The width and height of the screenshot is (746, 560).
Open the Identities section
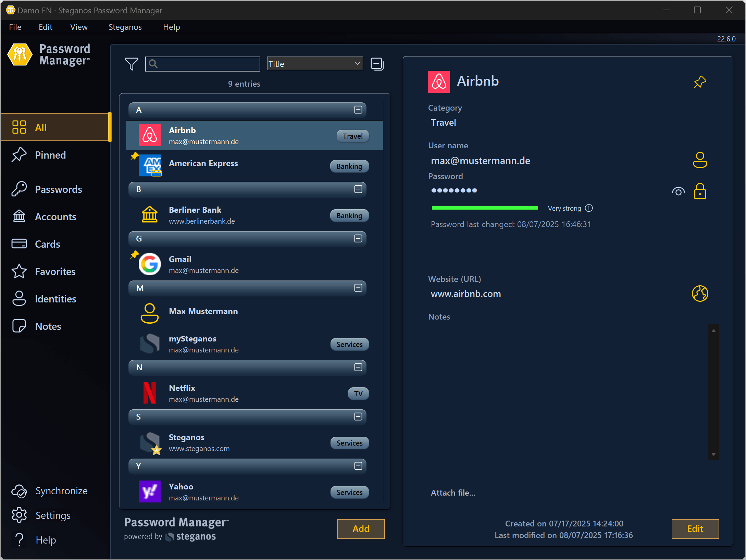coord(19,298)
